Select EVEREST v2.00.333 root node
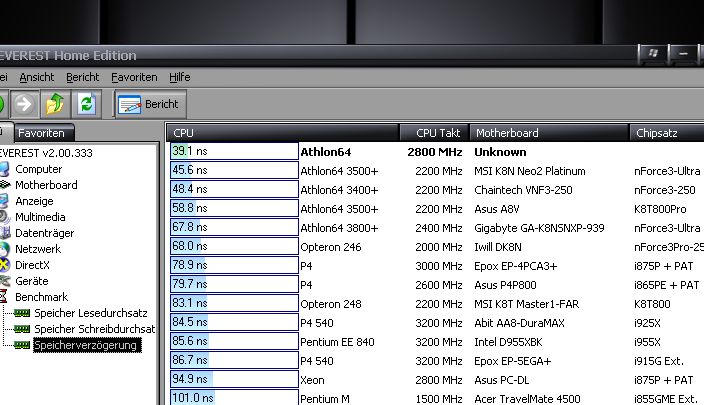The image size is (704, 405). [x=46, y=153]
